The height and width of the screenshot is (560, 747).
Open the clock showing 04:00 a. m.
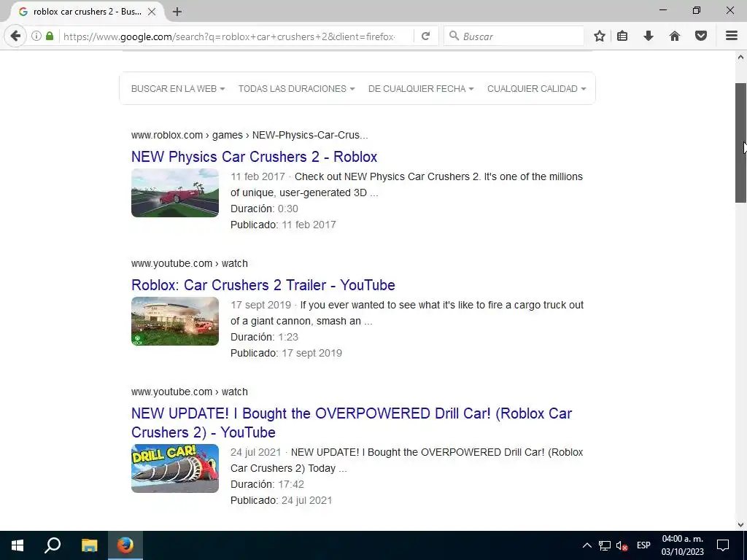click(682, 545)
